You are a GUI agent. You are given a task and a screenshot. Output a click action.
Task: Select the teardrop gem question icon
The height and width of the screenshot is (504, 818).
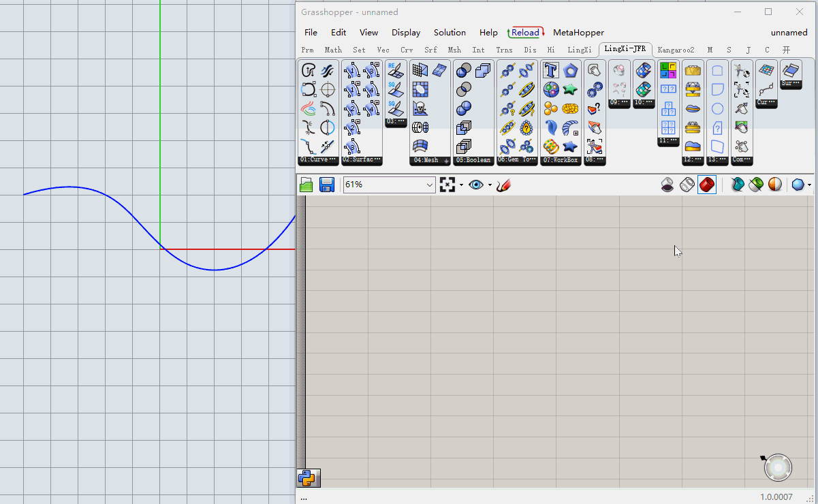(526, 127)
